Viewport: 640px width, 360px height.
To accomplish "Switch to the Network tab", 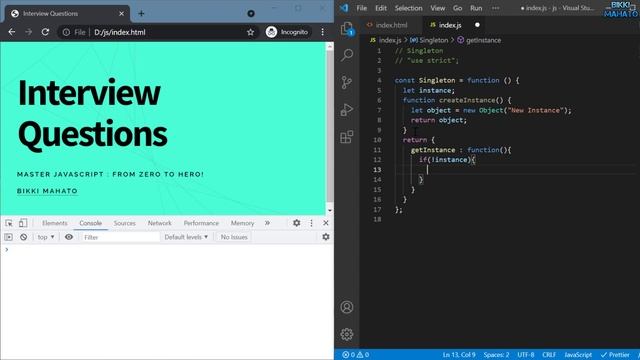I will tap(160, 223).
